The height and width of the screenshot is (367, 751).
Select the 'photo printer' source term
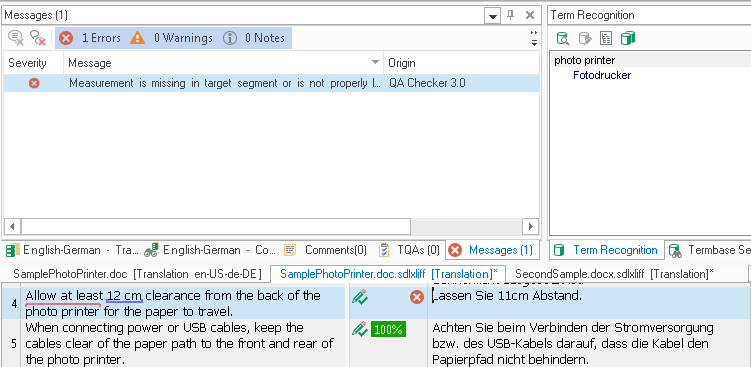point(584,60)
